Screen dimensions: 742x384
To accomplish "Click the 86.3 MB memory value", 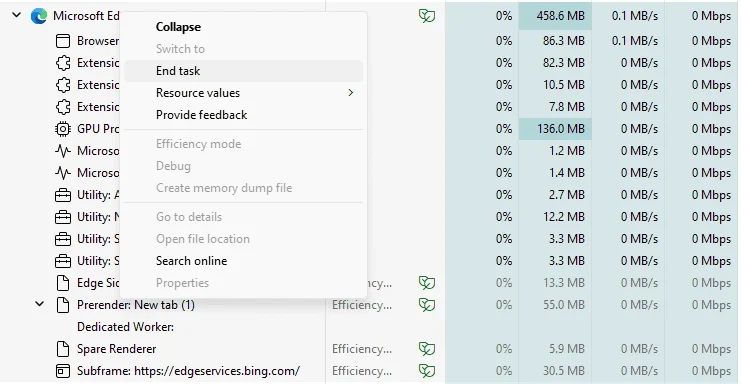I will (x=563, y=41).
